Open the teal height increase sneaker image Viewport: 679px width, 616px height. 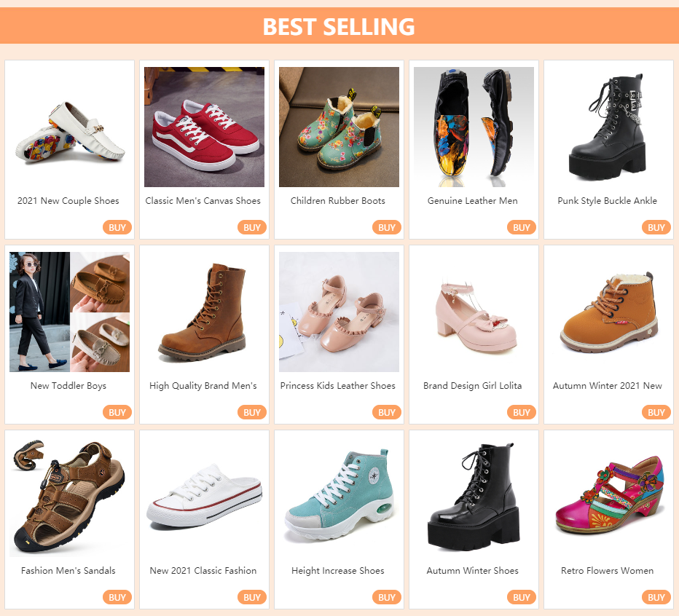(339, 497)
